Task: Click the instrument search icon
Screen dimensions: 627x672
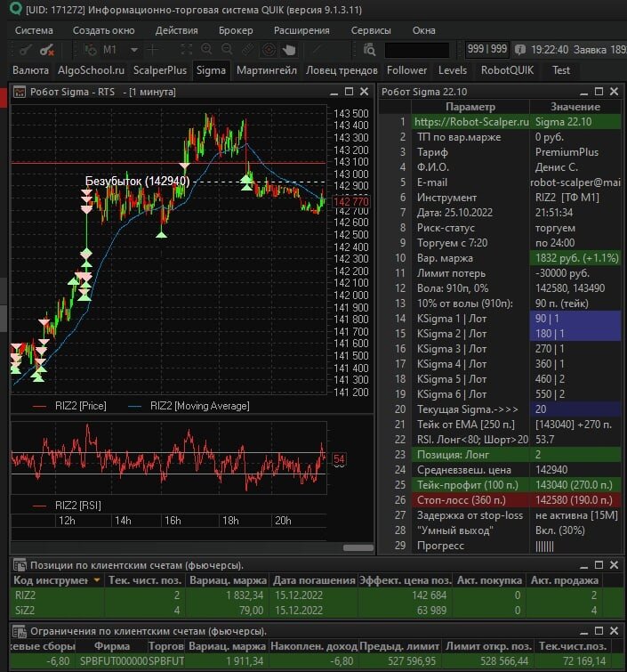Action: pos(369,50)
